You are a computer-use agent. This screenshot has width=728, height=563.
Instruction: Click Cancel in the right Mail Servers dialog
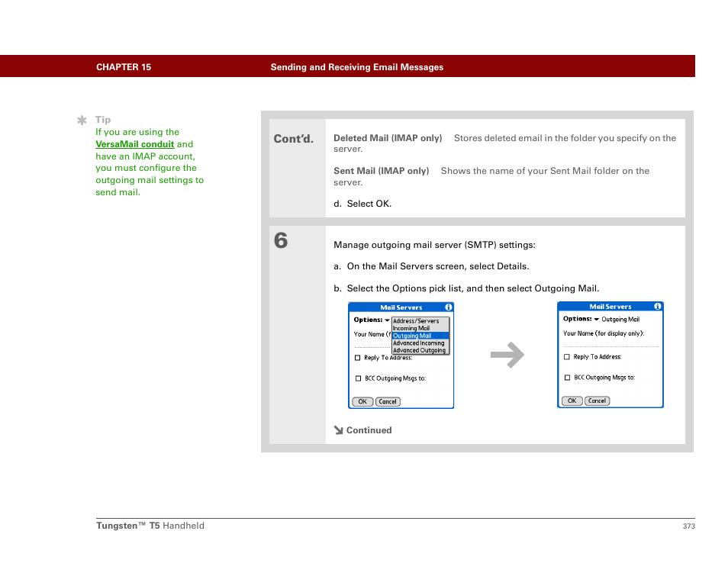point(597,401)
